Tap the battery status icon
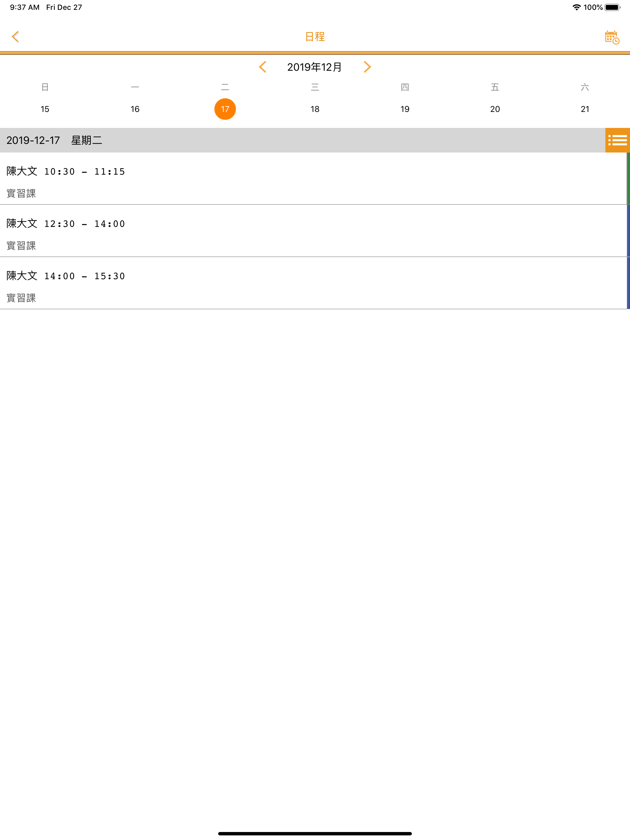 tap(612, 7)
